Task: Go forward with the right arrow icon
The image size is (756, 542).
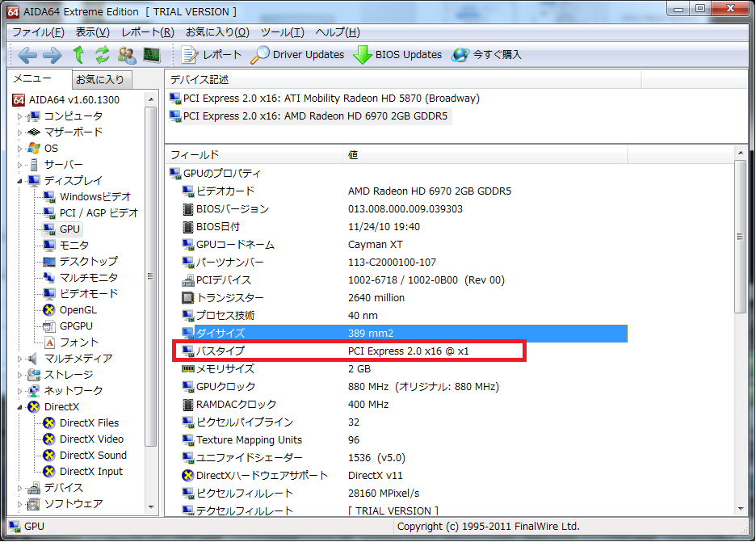Action: coord(52,55)
